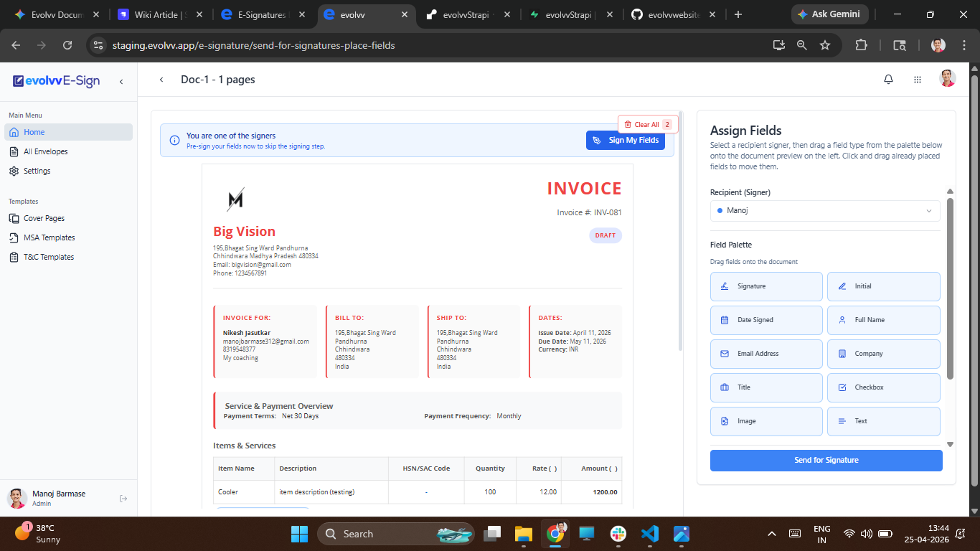980x551 pixels.
Task: Open Settings in the sidebar
Action: 68,171
